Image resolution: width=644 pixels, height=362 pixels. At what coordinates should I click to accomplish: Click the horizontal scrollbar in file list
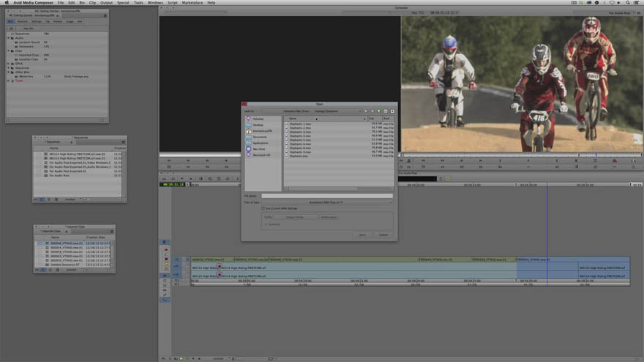321,189
